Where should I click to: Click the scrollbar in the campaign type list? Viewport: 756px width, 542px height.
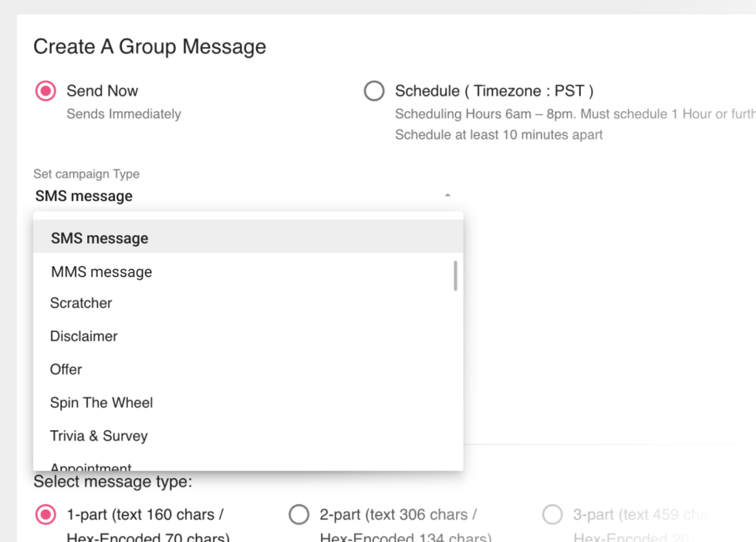tap(455, 274)
